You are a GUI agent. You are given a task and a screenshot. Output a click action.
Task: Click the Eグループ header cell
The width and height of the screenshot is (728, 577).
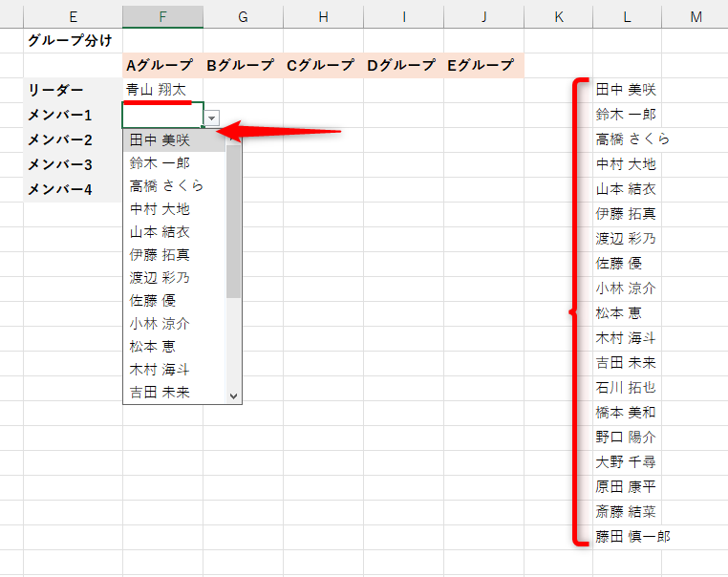tap(483, 65)
